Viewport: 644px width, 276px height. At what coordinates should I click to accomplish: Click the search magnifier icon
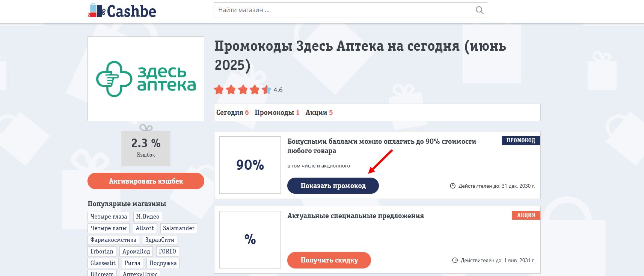pyautogui.click(x=480, y=10)
